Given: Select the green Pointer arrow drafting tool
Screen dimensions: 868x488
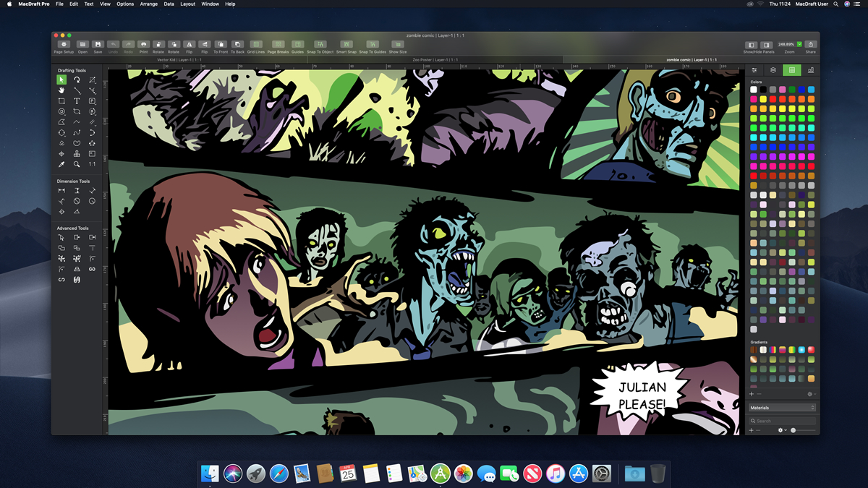Looking at the screenshot, I should [x=61, y=80].
